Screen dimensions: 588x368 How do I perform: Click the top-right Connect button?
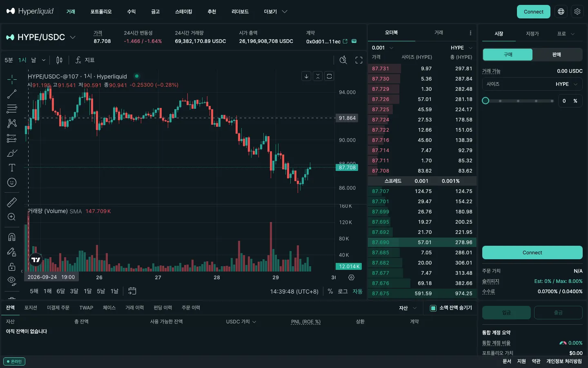[533, 11]
